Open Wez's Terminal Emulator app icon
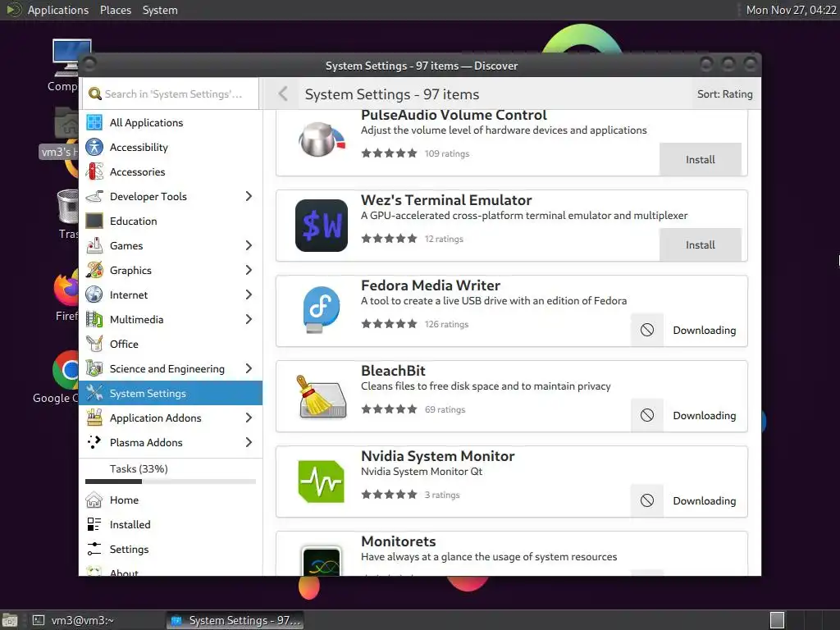 pyautogui.click(x=322, y=226)
